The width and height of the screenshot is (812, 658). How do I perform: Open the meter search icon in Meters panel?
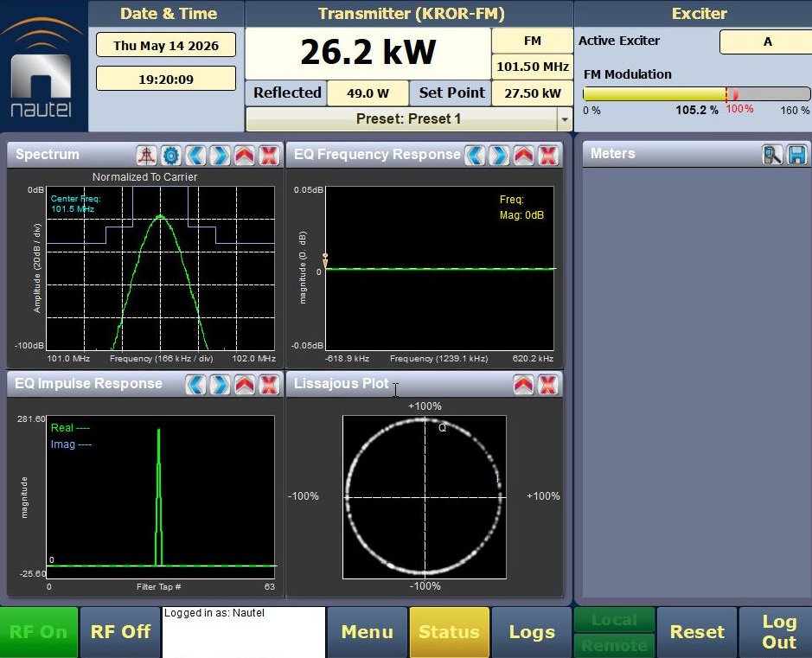click(772, 155)
